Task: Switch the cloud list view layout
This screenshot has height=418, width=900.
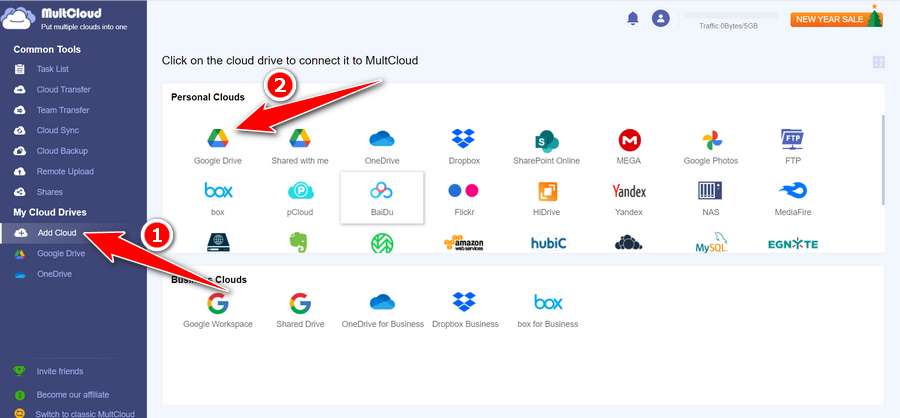Action: pos(878,62)
